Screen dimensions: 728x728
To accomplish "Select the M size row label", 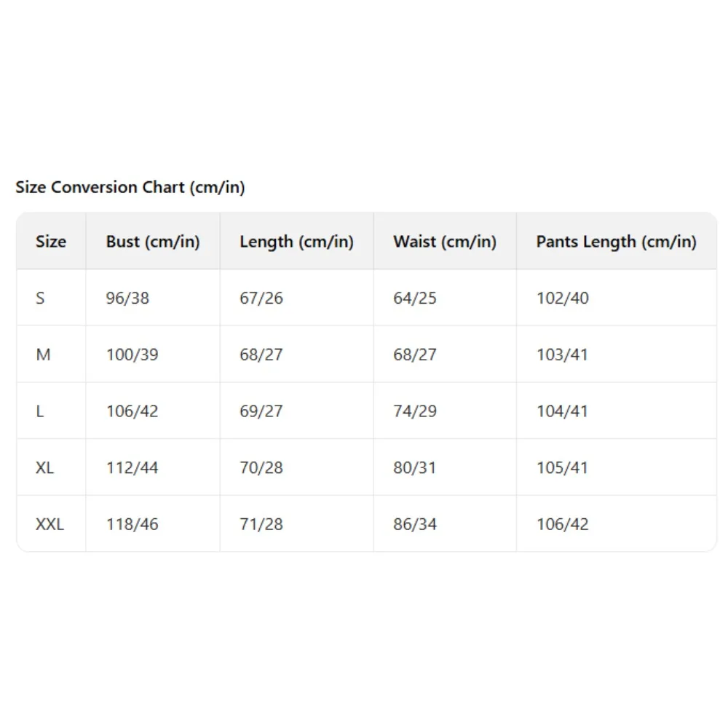I will (43, 355).
